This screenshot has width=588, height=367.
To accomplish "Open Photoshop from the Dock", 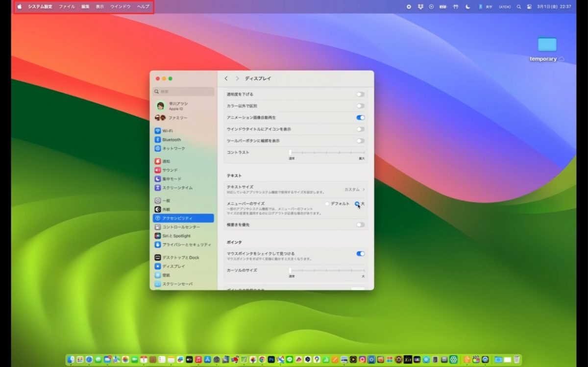I will 271,359.
